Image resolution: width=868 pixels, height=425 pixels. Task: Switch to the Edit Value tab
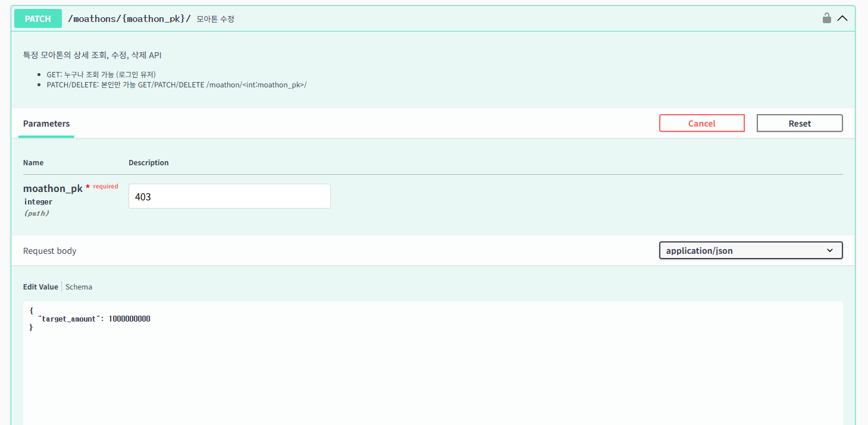40,287
